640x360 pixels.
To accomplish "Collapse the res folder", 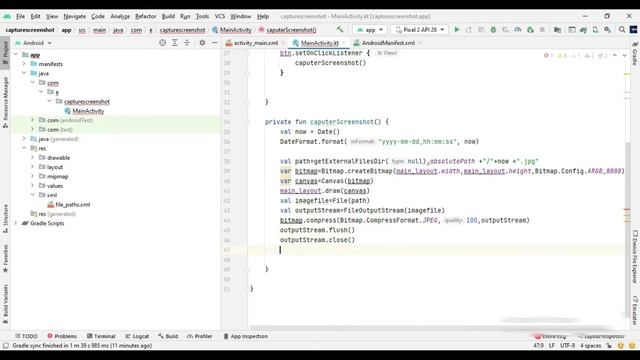I will 24,148.
